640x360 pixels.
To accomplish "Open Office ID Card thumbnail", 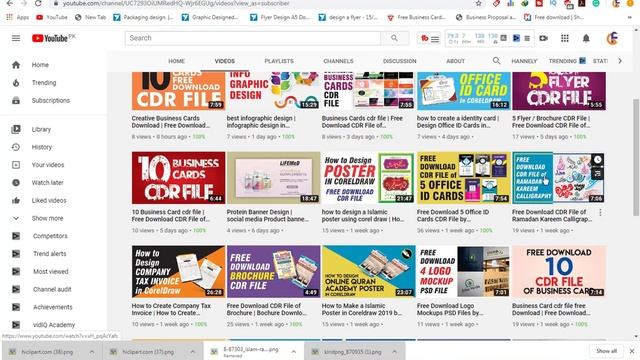I will click(x=464, y=91).
